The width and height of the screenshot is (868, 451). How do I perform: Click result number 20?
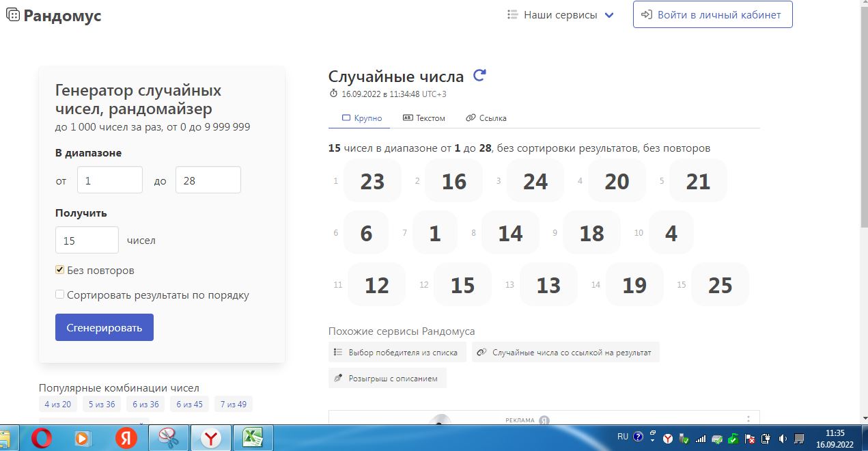[x=617, y=181]
